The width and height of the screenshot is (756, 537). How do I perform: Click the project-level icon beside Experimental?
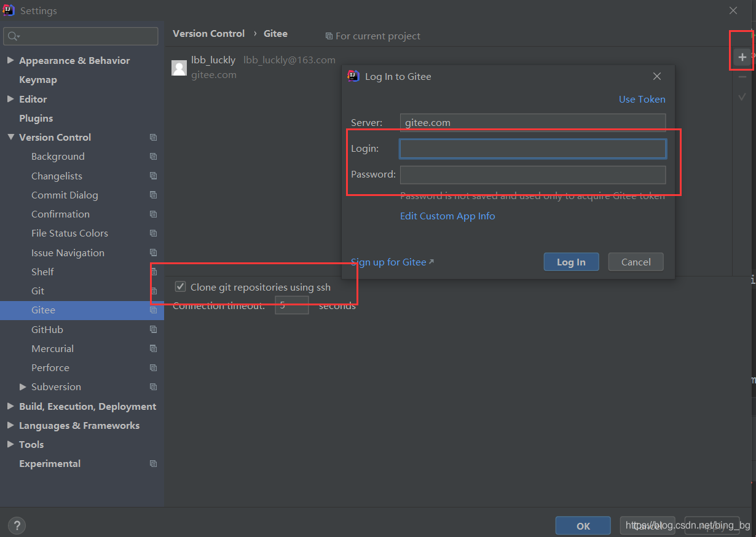153,464
